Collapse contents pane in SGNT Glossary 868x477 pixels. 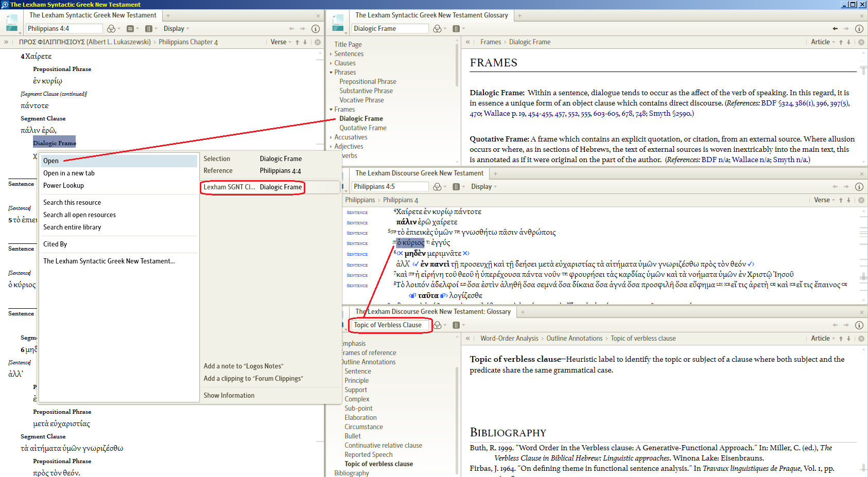(467, 42)
